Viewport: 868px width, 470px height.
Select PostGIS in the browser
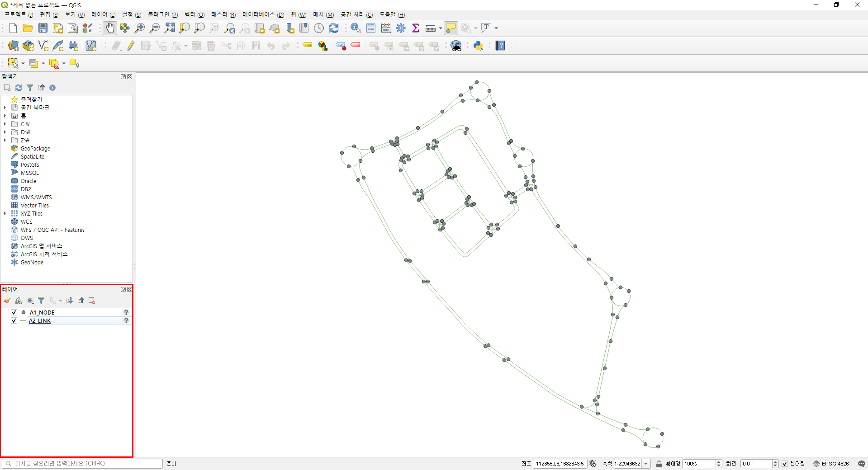click(x=30, y=164)
